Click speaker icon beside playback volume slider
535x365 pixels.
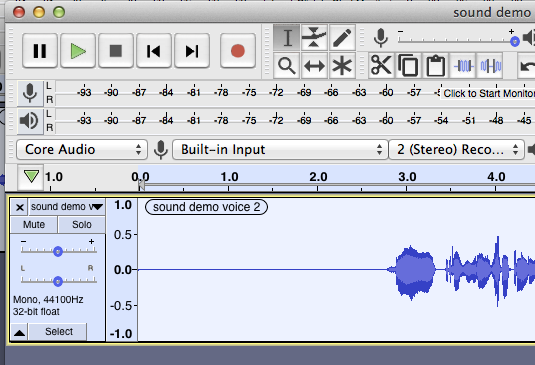529,37
